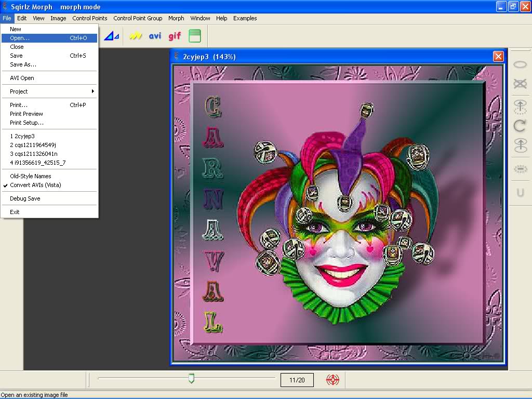Click the 2cyjep3 window title icon
The height and width of the screenshot is (399, 532).
click(177, 56)
